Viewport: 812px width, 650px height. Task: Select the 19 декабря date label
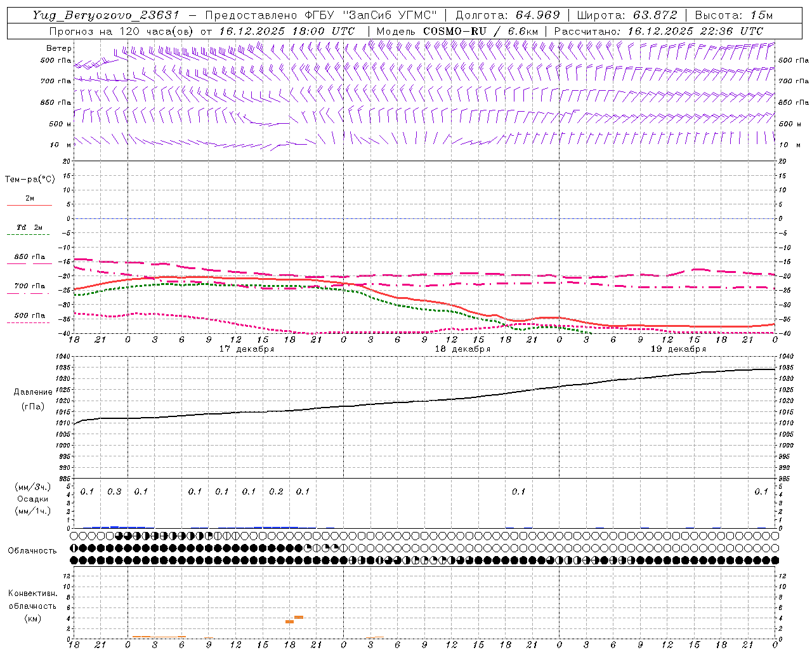point(678,349)
